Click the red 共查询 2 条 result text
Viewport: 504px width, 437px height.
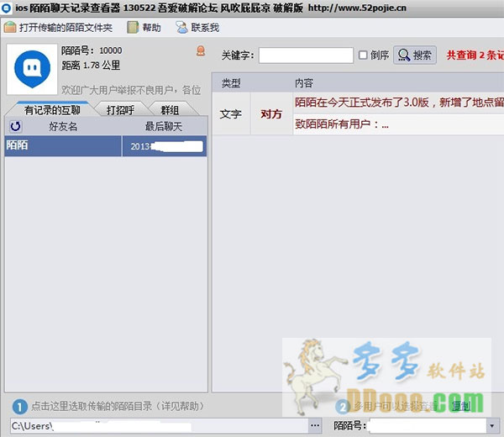click(475, 55)
